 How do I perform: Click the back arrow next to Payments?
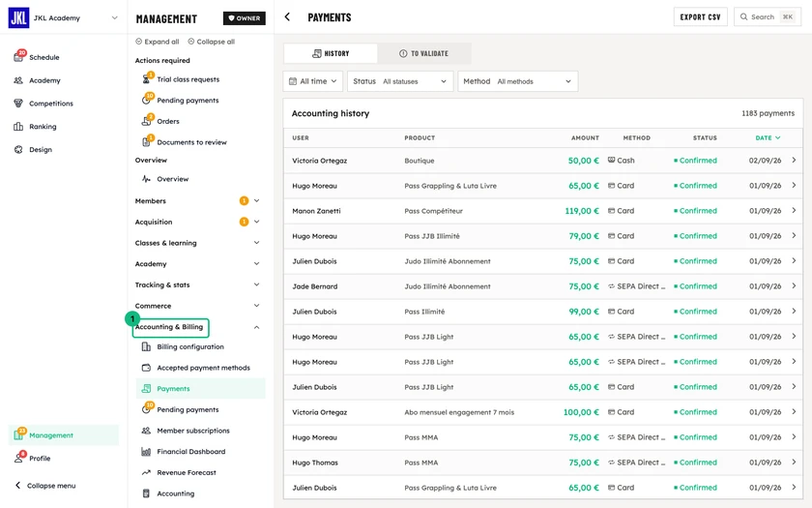[x=287, y=17]
